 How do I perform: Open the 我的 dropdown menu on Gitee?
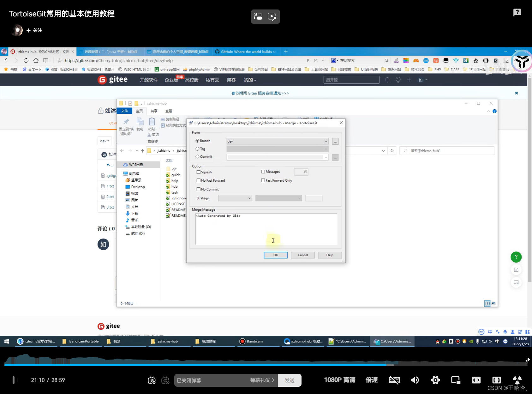[250, 80]
